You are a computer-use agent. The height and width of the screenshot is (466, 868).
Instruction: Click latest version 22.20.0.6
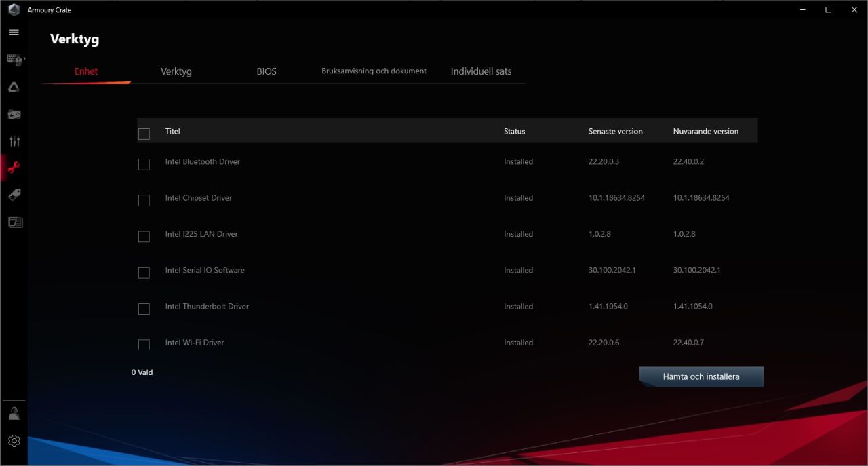coord(604,343)
